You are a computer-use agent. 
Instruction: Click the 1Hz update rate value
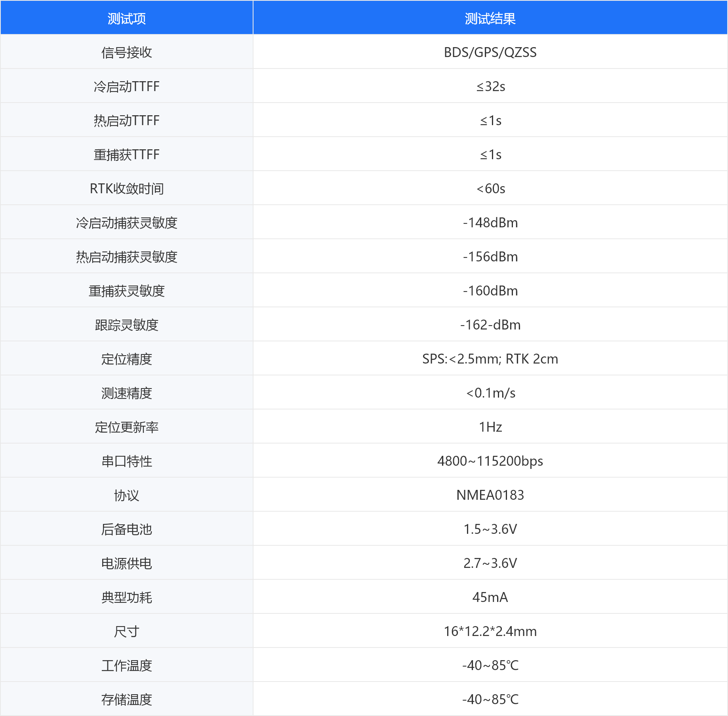click(490, 427)
